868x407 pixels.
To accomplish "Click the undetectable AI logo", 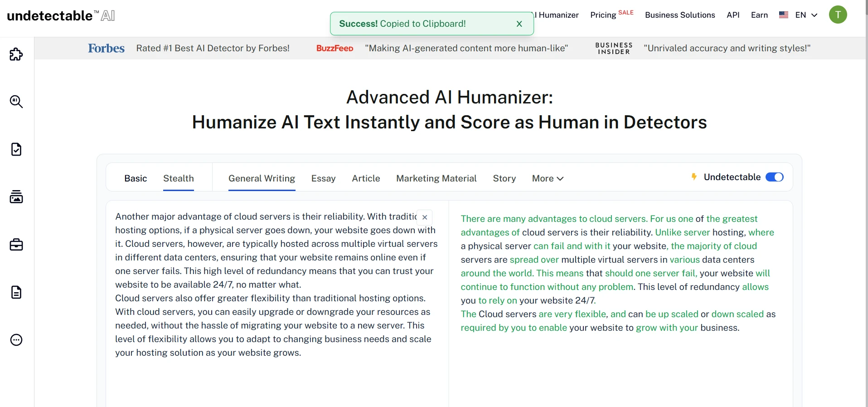I will click(61, 15).
